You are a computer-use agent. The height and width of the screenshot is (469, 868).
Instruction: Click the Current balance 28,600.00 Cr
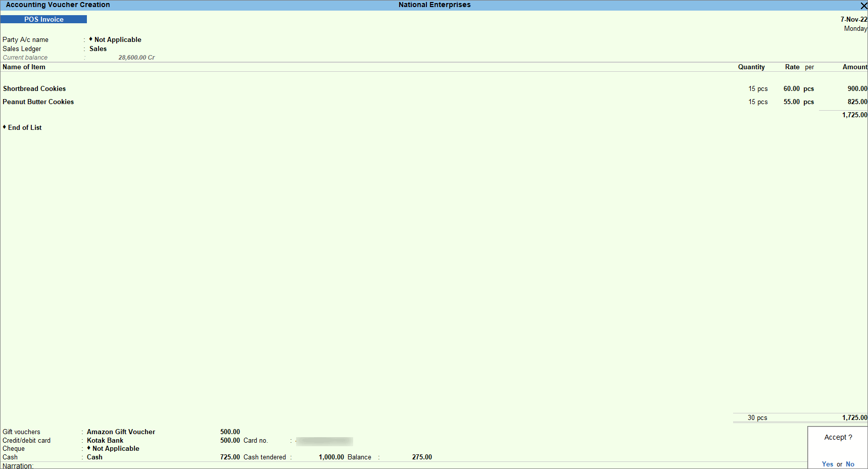coord(136,58)
